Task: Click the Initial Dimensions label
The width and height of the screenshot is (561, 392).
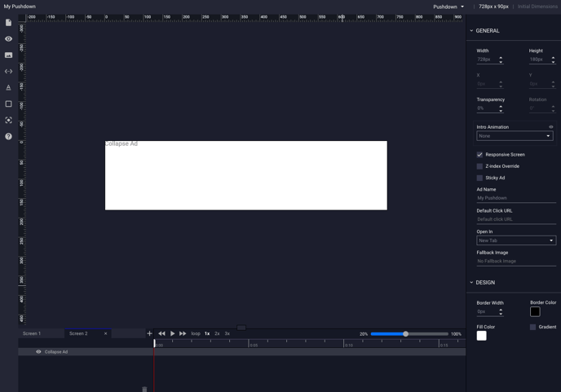Action: click(537, 7)
